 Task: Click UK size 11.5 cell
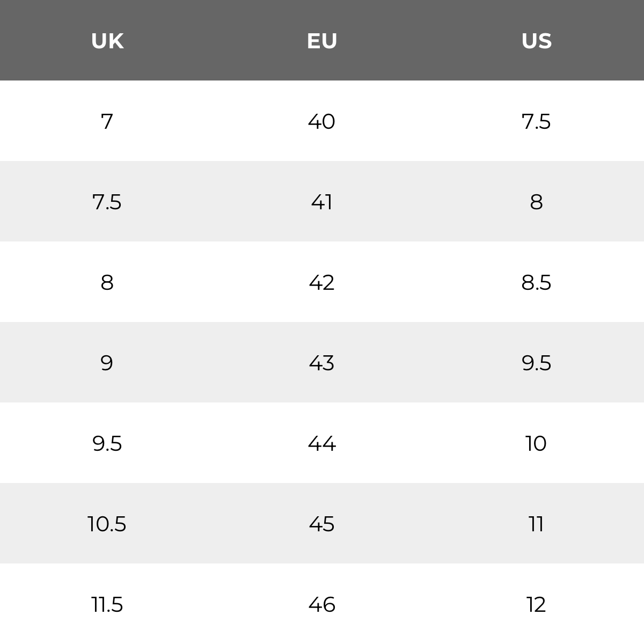click(x=107, y=604)
